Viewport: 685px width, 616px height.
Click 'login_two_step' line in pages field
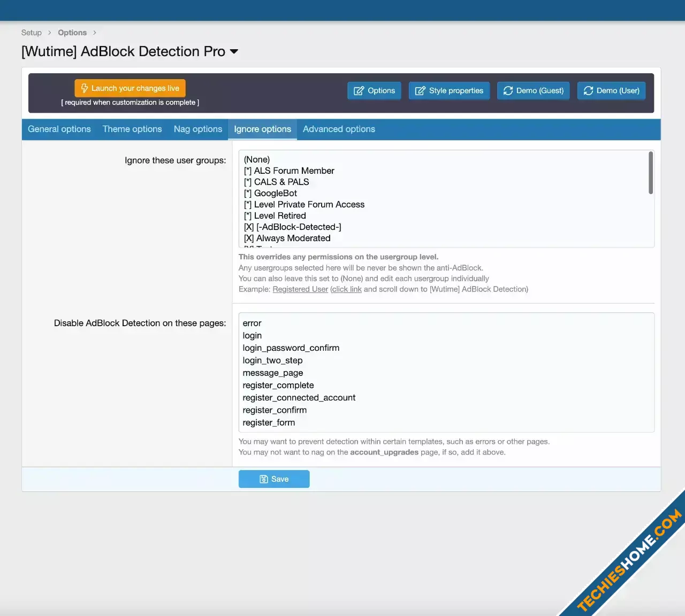[x=272, y=360]
